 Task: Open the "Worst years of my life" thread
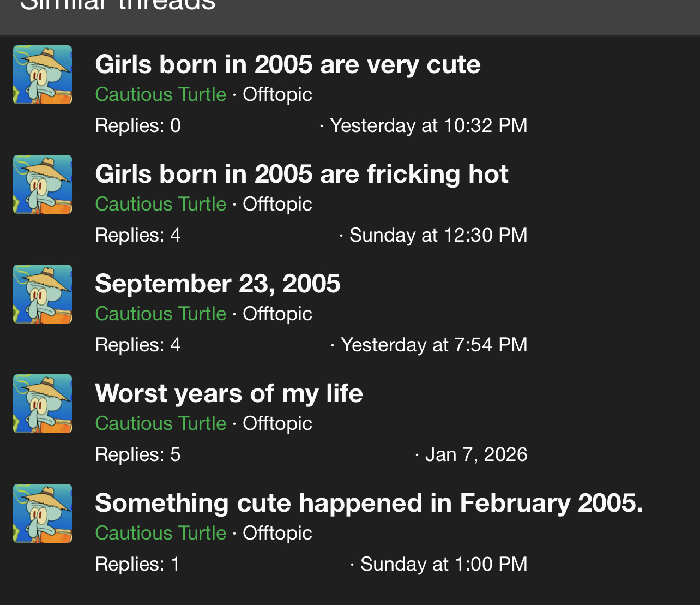click(228, 393)
